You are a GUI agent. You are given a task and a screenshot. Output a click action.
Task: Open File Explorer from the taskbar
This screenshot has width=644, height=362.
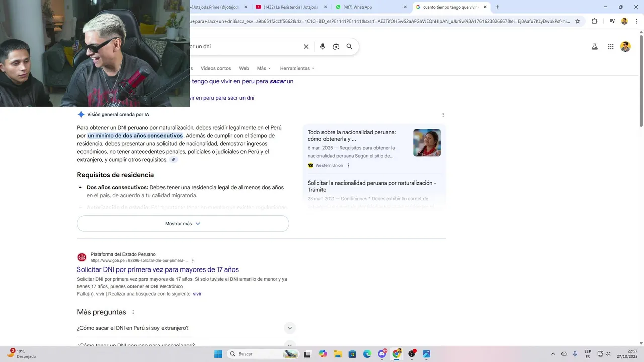(x=338, y=354)
